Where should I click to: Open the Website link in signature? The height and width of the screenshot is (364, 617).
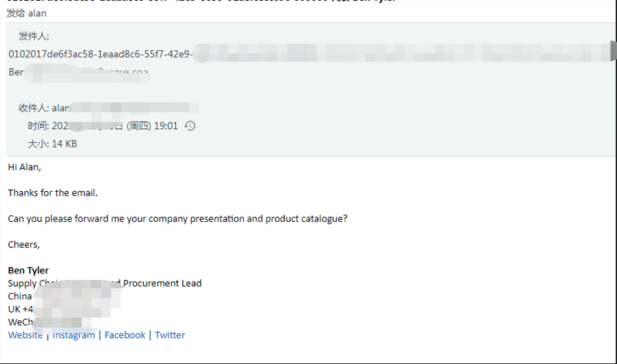click(25, 335)
